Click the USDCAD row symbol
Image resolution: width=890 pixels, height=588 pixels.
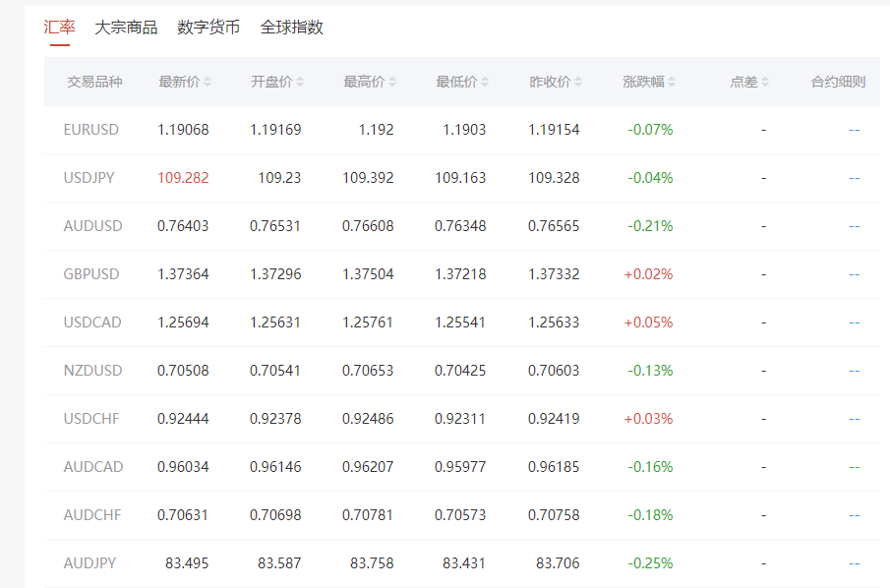[x=91, y=323]
